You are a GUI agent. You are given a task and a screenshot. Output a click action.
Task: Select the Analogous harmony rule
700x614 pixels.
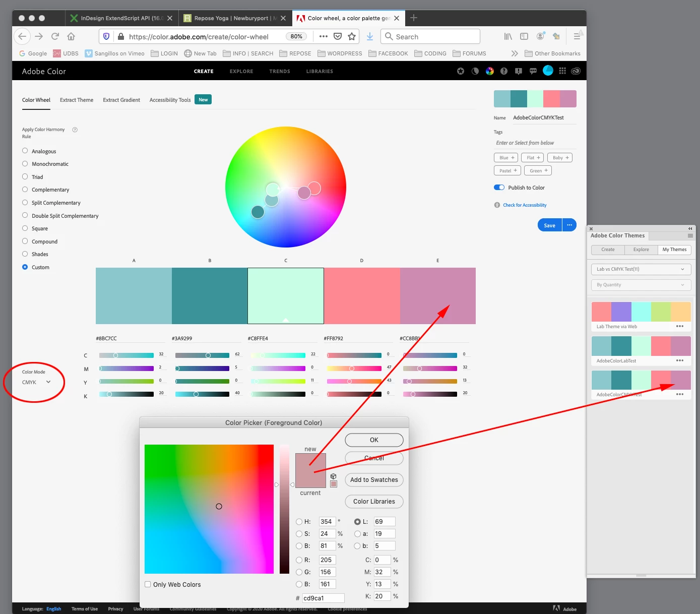click(25, 151)
